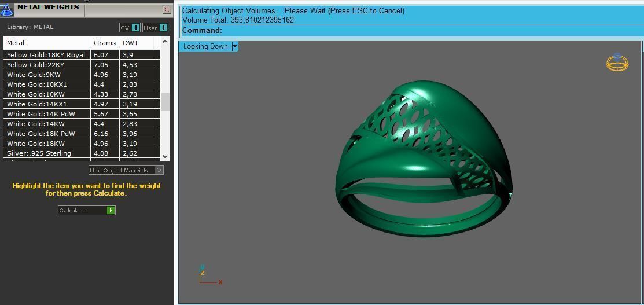Select White Gold:9KW row
The image size is (644, 305).
pyautogui.click(x=82, y=75)
